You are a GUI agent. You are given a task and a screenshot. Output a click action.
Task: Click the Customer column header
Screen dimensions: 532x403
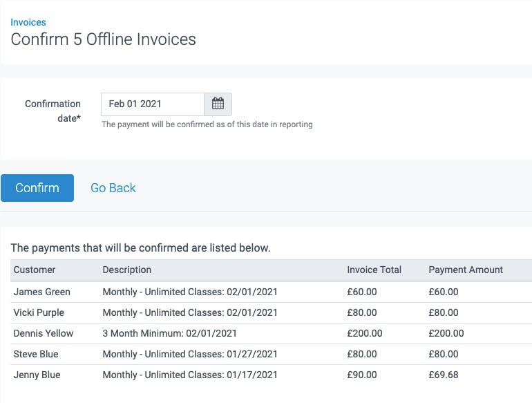[x=35, y=270]
